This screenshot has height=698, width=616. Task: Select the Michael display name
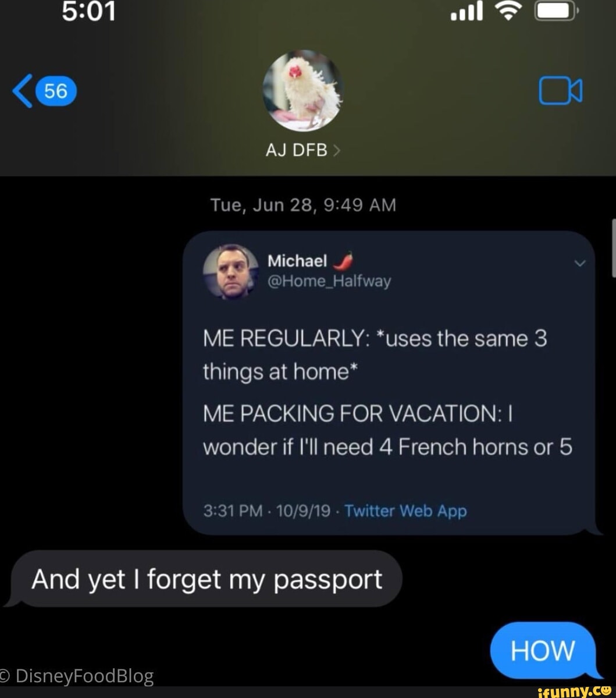point(298,260)
